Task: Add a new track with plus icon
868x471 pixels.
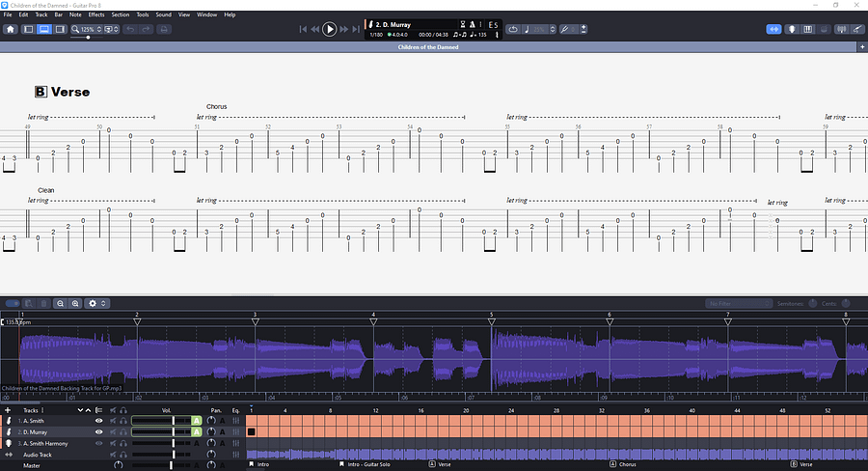Action: tap(8, 410)
